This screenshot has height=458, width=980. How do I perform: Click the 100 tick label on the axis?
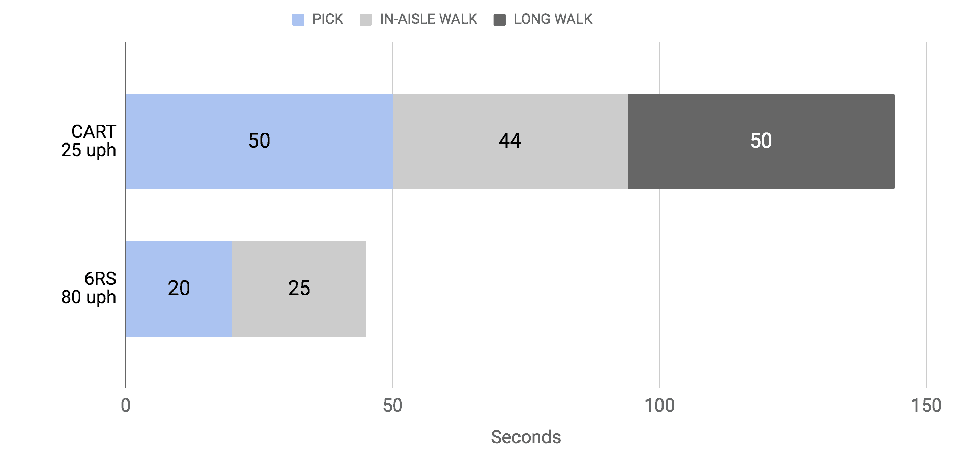coord(659,406)
